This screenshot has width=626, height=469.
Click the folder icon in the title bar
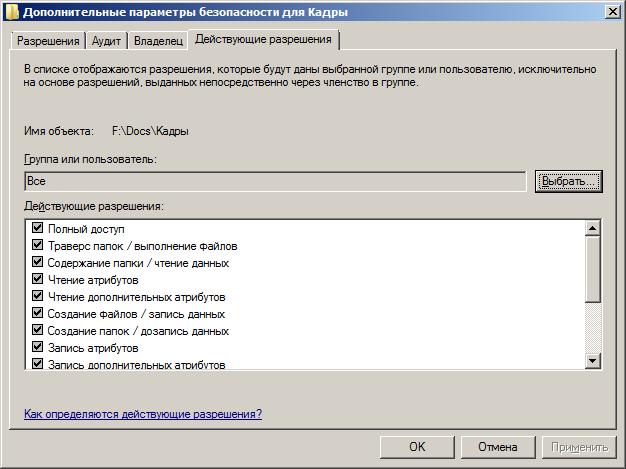click(12, 12)
